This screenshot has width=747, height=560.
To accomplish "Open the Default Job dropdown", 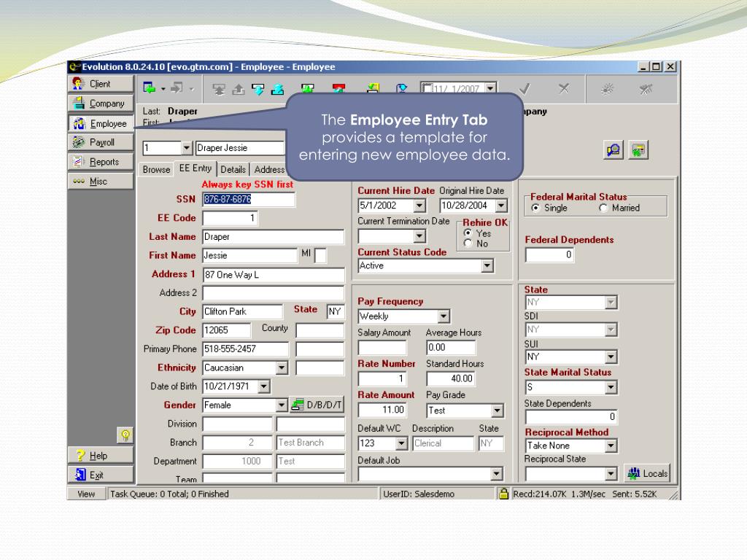I will (x=497, y=474).
